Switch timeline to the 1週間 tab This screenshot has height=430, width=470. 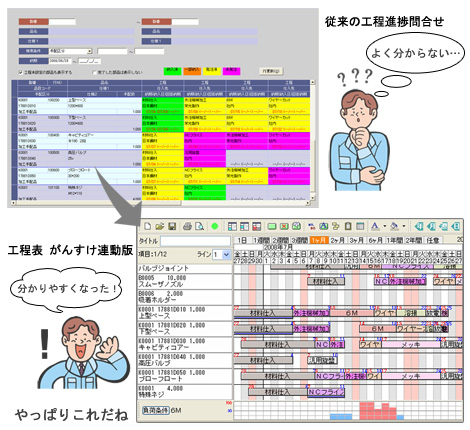261,240
